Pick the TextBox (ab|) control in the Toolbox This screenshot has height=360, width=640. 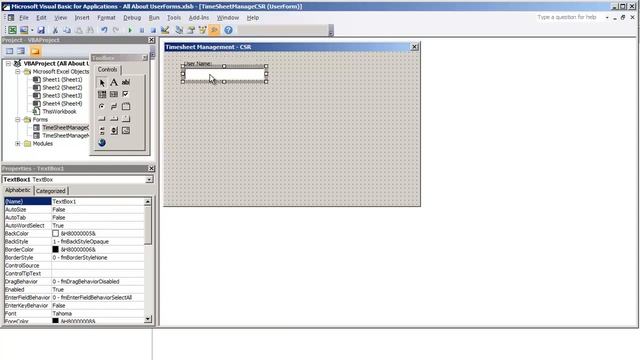(x=126, y=82)
